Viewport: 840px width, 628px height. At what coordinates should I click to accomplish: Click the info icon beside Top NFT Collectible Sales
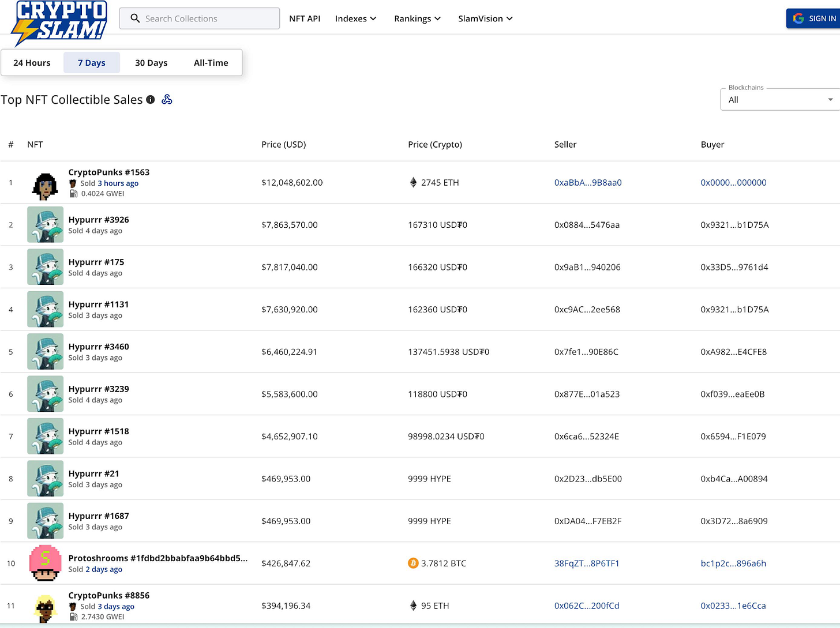point(151,100)
